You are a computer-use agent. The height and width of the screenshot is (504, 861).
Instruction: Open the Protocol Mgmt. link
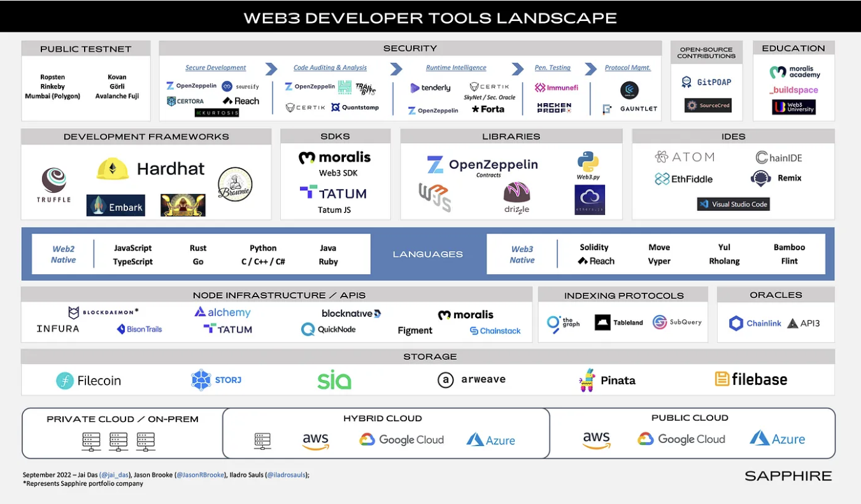coord(627,67)
